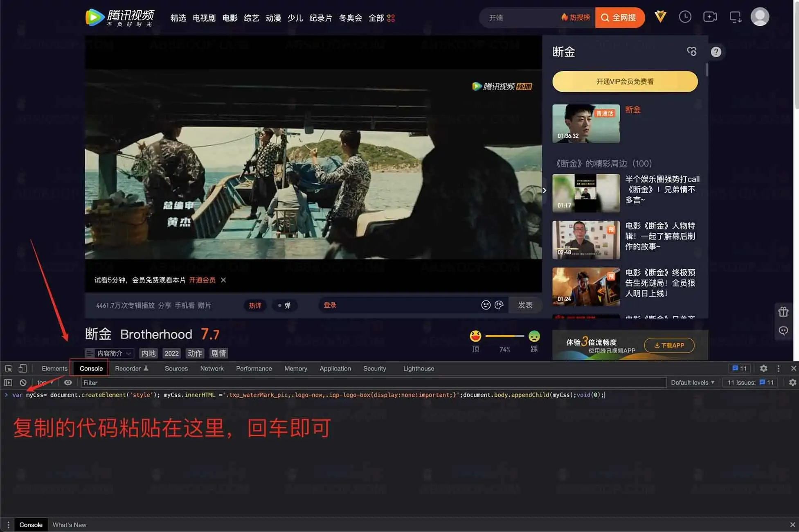Open the Default levels dropdown
Image resolution: width=799 pixels, height=532 pixels.
[x=692, y=383]
